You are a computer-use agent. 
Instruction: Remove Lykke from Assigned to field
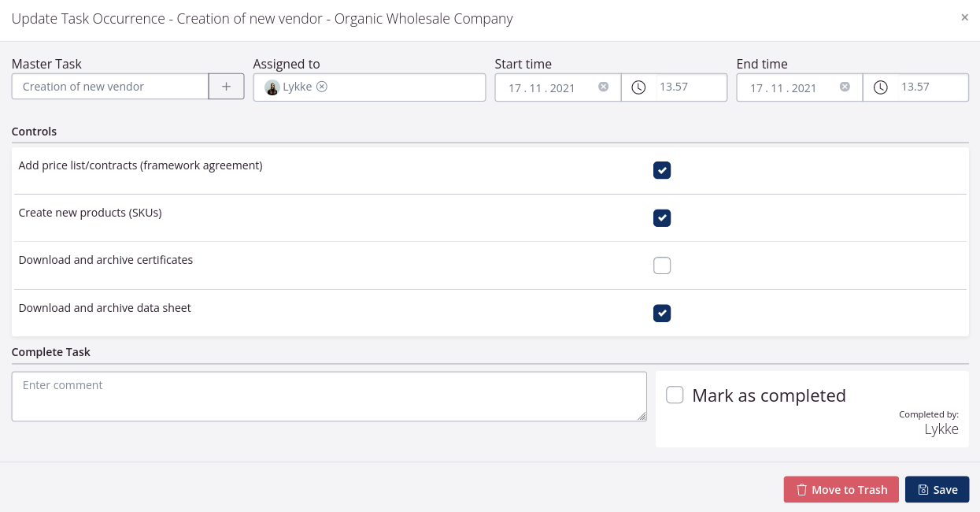pyautogui.click(x=322, y=87)
